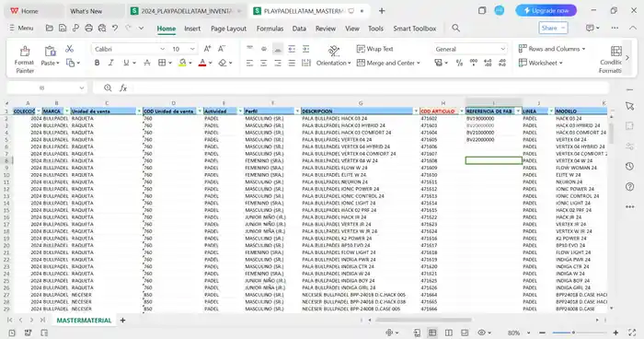
Task: Open the Worksheet dropdown
Action: coord(540,63)
